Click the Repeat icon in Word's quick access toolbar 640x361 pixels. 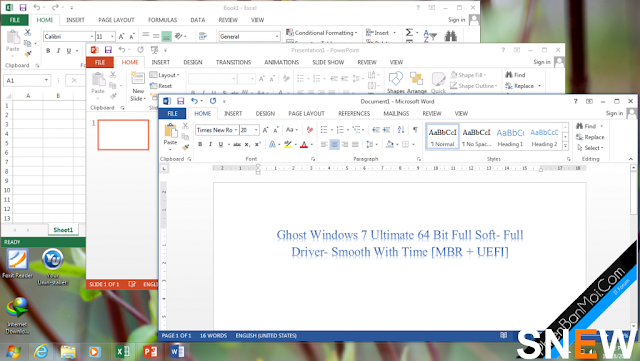pos(213,101)
